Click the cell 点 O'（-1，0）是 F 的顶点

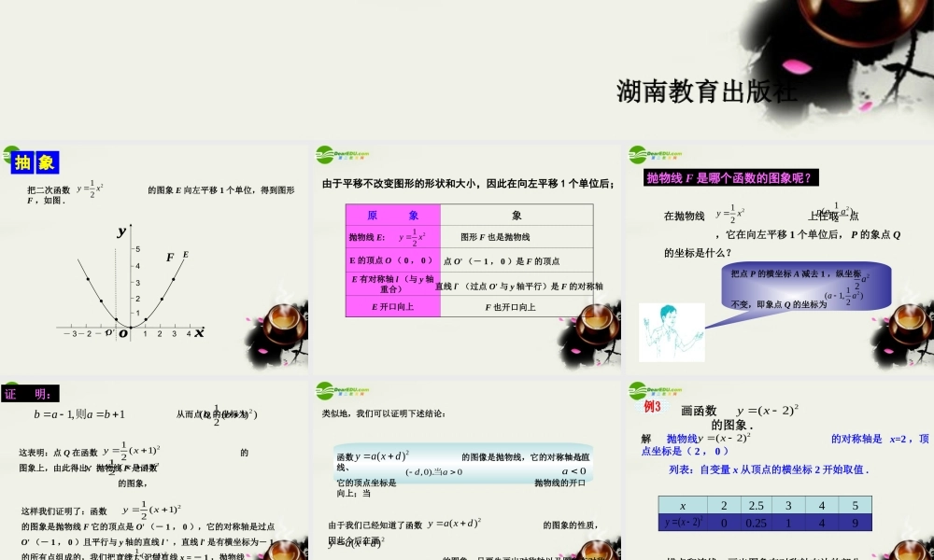tap(517, 260)
